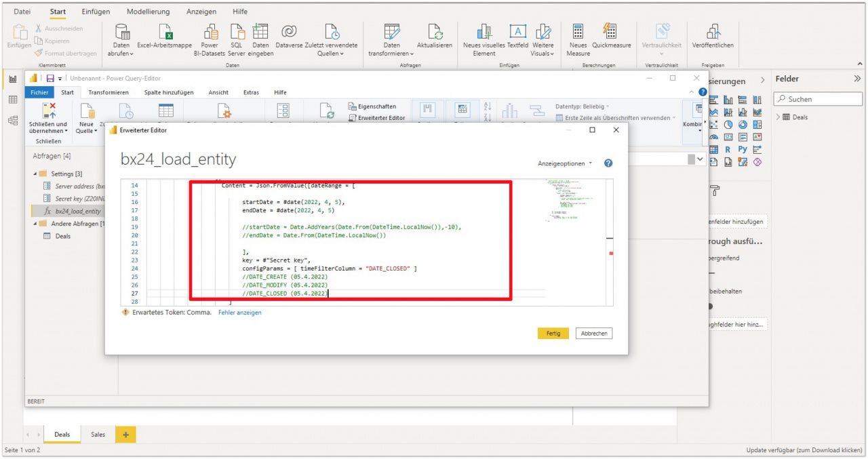Click the Aktualisieren refresh icon
The height and width of the screenshot is (459, 868).
click(435, 33)
